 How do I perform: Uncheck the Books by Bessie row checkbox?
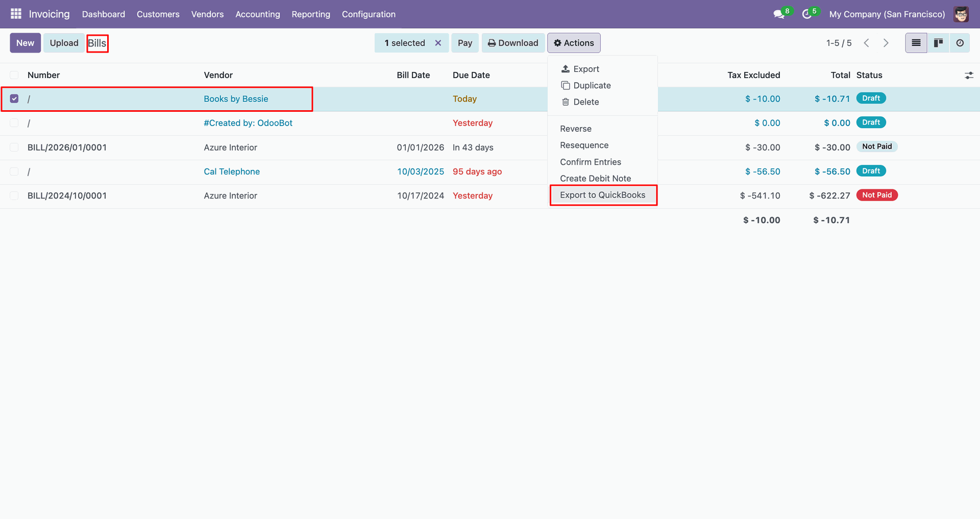pos(14,98)
